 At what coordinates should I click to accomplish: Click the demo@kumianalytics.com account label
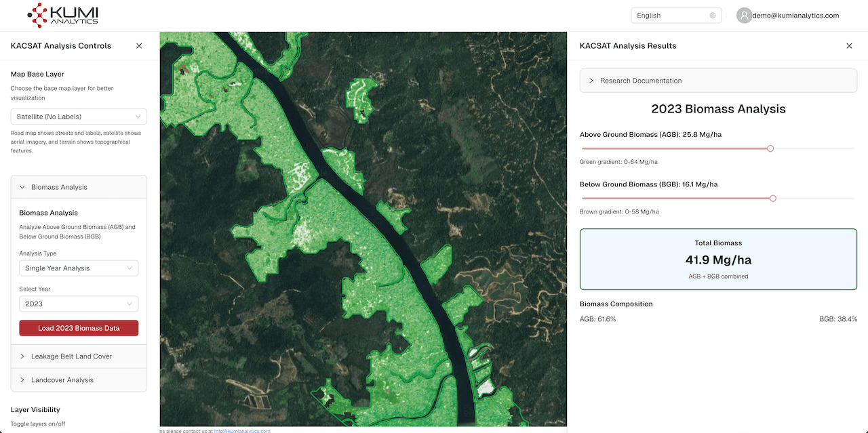coord(795,16)
